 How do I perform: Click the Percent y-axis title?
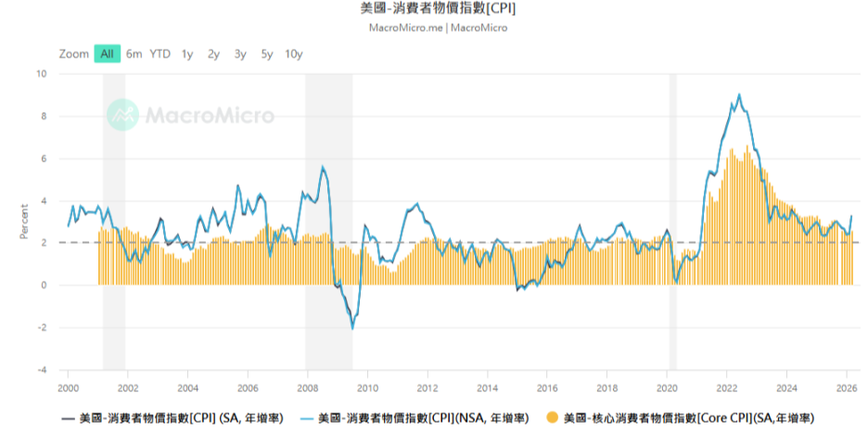pos(24,222)
